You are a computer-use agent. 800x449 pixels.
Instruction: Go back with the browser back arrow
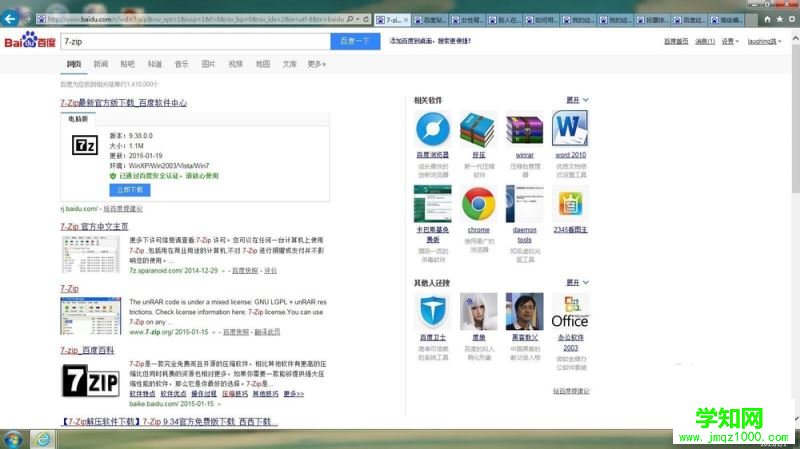click(10, 19)
